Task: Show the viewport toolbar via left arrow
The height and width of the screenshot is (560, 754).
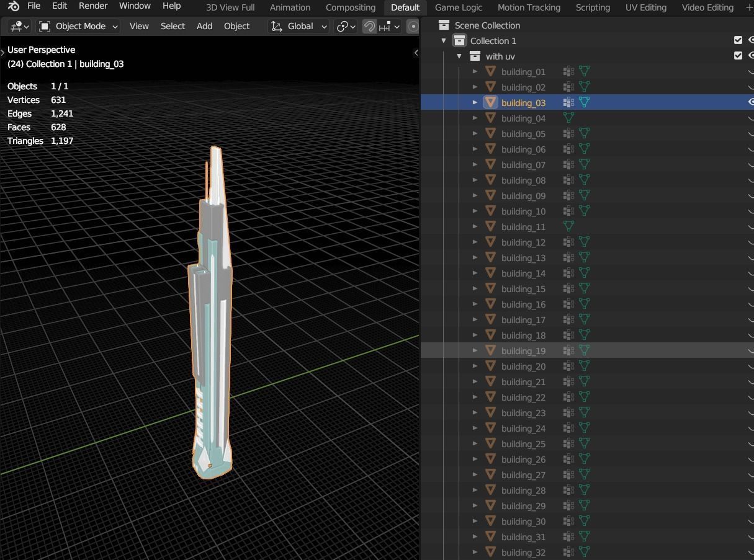Action: click(x=3, y=53)
